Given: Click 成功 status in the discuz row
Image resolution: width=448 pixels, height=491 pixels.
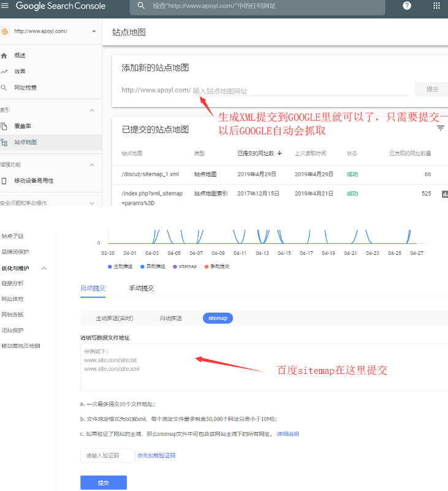Looking at the screenshot, I should tap(352, 175).
